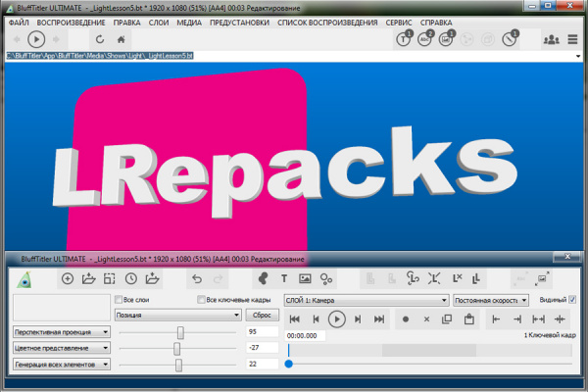The height and width of the screenshot is (392, 588).
Task: Click the bar with left arrow timeline icon
Action: (x=496, y=319)
